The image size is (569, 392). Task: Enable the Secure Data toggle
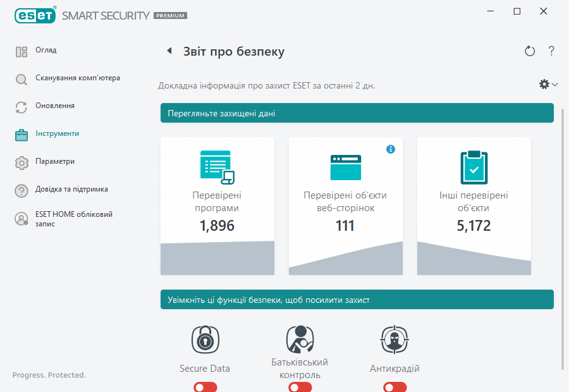click(x=205, y=386)
